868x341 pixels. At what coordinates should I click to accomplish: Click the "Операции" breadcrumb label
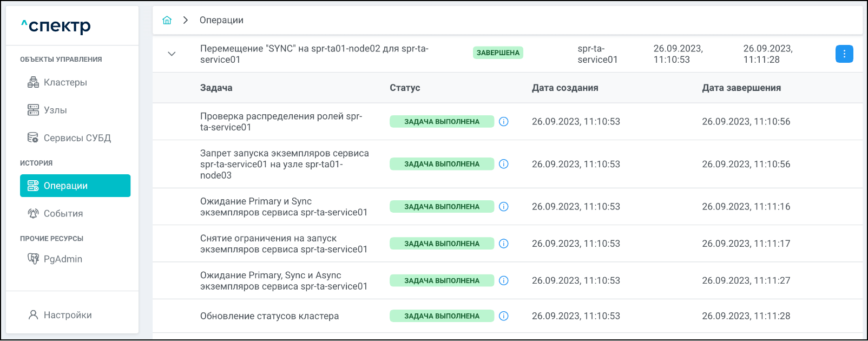221,20
